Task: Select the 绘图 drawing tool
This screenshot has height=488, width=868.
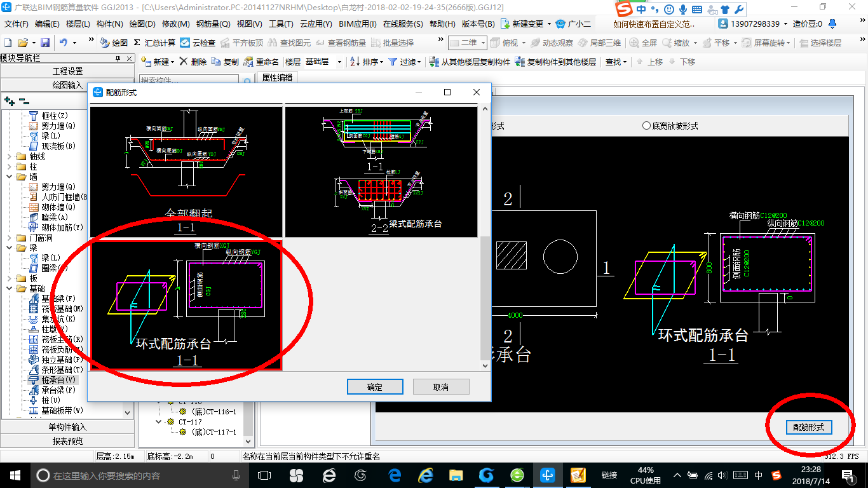Action: (114, 43)
